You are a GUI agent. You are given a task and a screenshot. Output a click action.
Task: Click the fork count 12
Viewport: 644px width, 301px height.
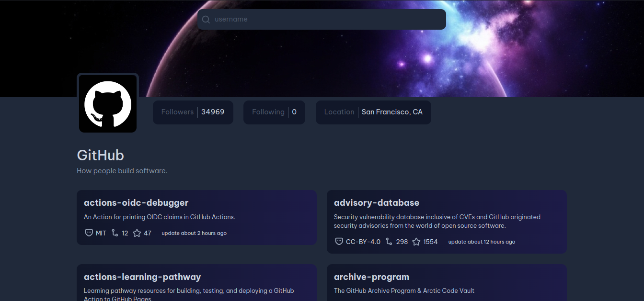(125, 234)
